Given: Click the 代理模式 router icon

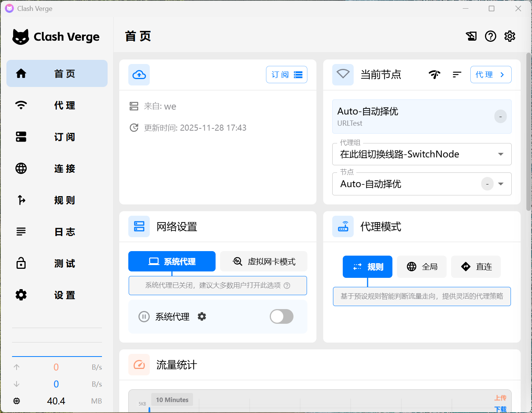Looking at the screenshot, I should click(x=343, y=226).
